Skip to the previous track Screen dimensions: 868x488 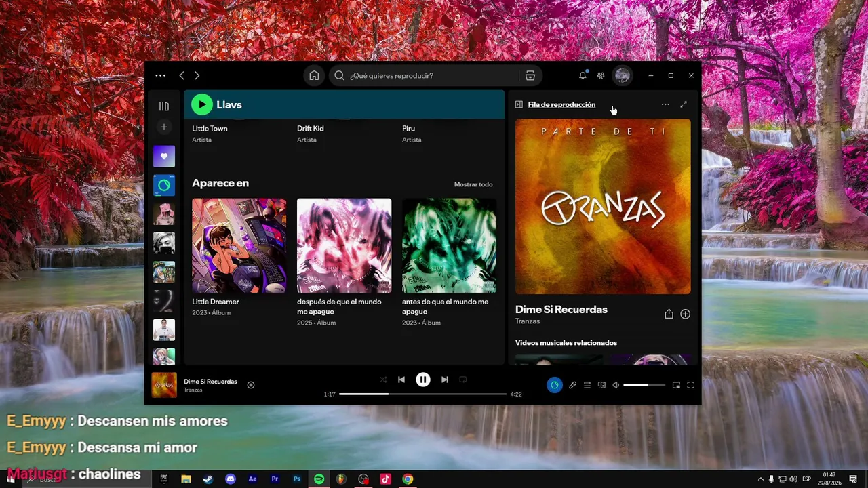pos(401,380)
